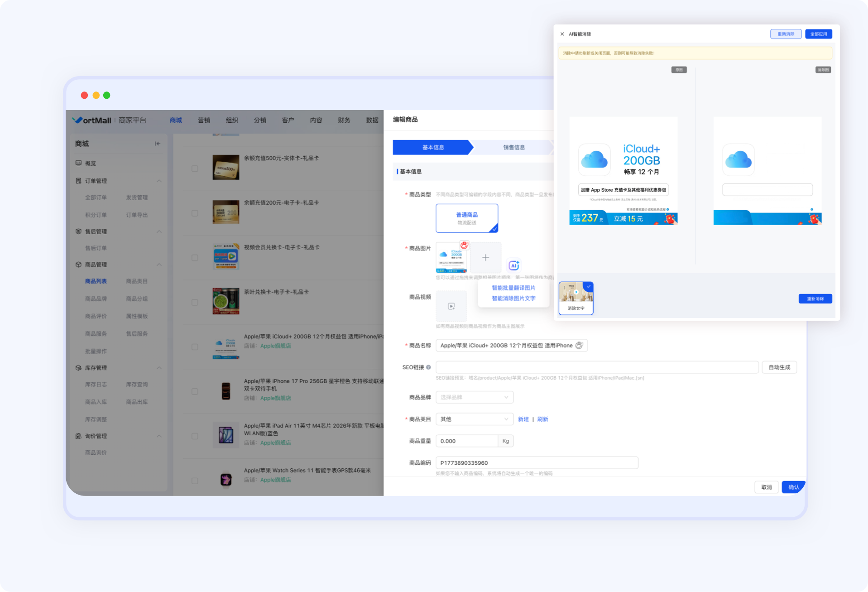Open the 商品品牌 brand dropdown
Viewport: 868px width, 592px height.
tap(475, 397)
